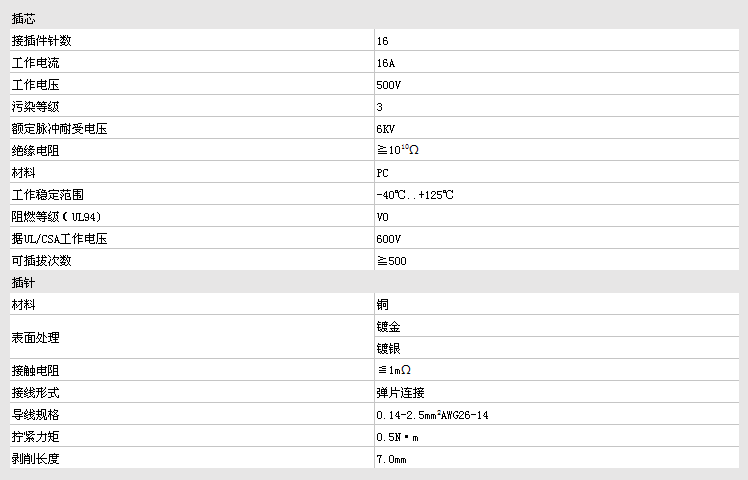Screen dimensions: 748x480
Task: Select the 500V working voltage value
Action: point(389,85)
